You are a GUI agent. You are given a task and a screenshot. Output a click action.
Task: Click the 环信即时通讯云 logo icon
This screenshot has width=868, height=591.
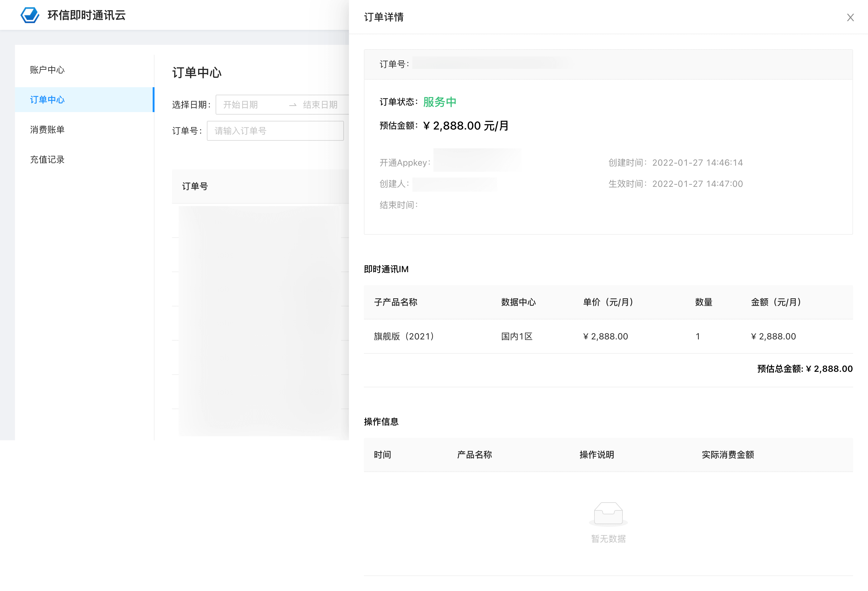pyautogui.click(x=30, y=15)
